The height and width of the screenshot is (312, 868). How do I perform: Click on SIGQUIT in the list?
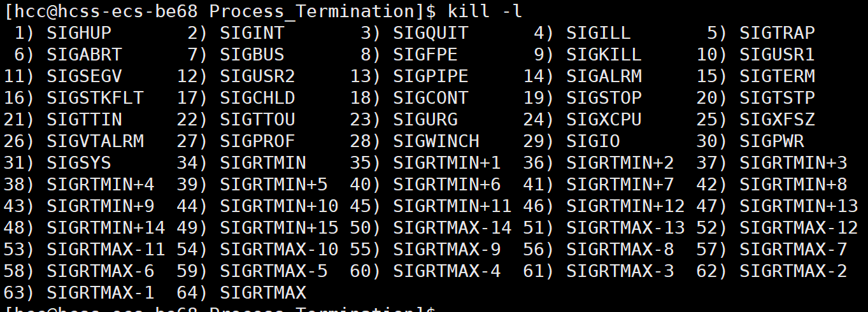coord(430,32)
